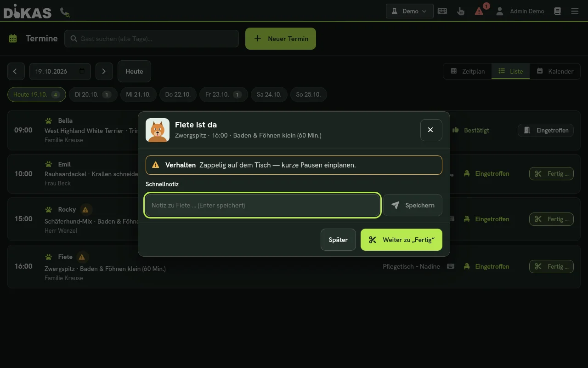Image resolution: width=588 pixels, height=368 pixels.
Task: Select the So 25.10. day chip
Action: [309, 94]
